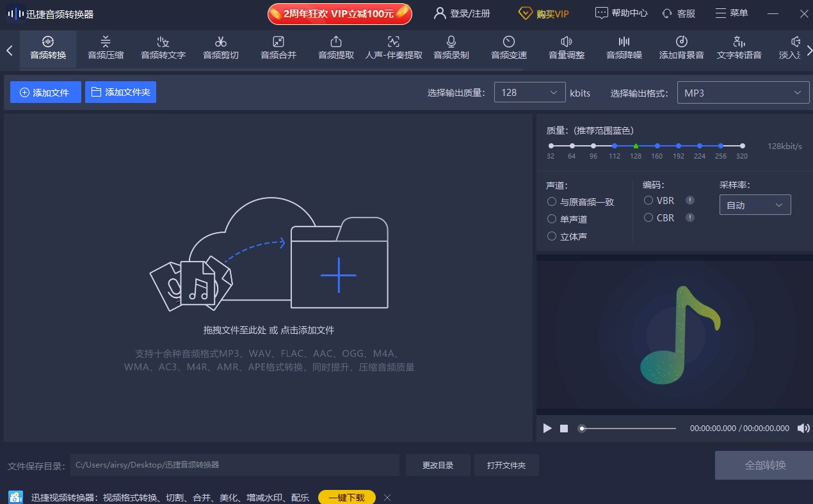Image resolution: width=813 pixels, height=504 pixels.
Task: Expand the 采样率 sample rate dropdown
Action: pyautogui.click(x=755, y=205)
